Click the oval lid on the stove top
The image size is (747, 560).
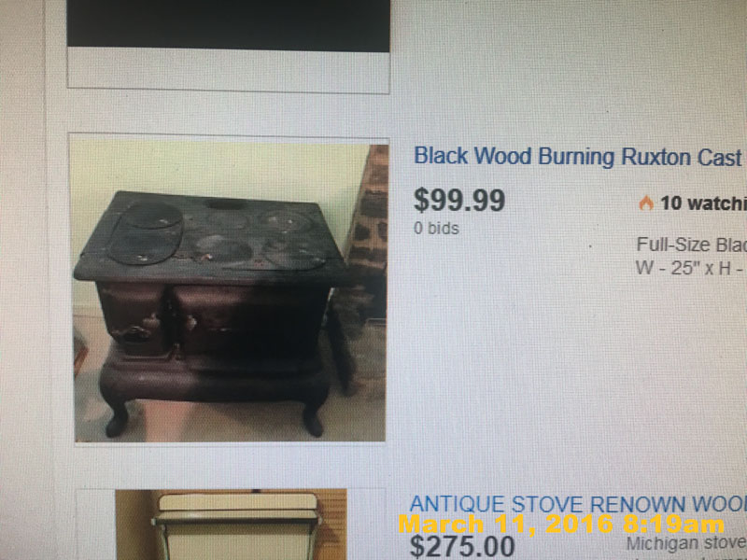pos(146,232)
